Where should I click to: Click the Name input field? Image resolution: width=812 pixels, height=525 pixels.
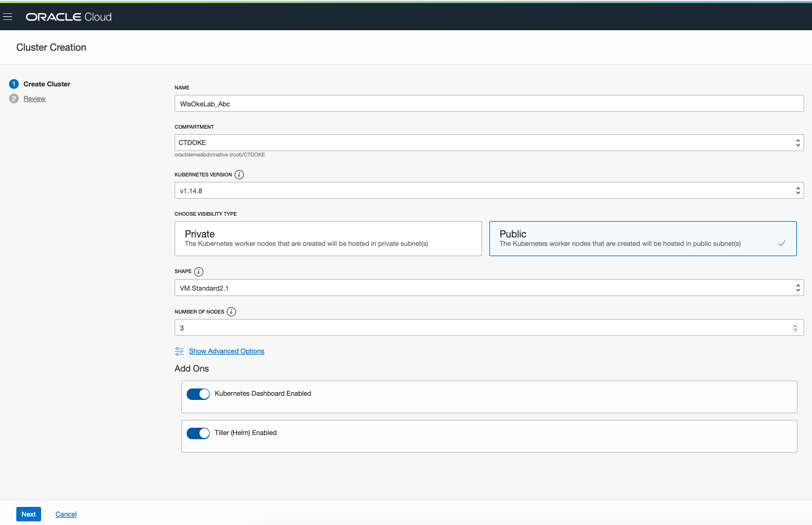(x=489, y=103)
